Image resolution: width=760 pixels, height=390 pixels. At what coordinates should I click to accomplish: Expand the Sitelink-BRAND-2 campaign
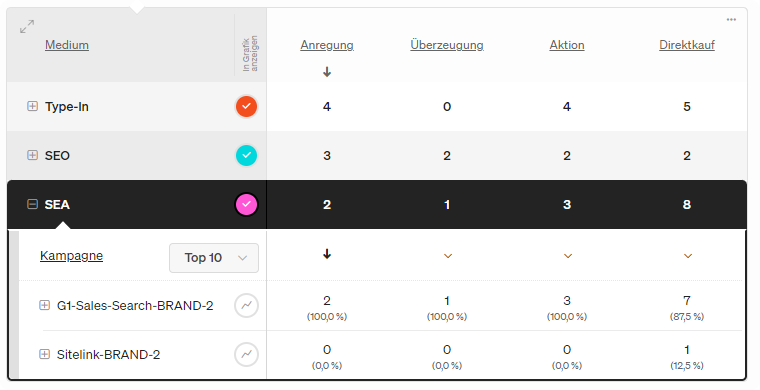click(45, 354)
